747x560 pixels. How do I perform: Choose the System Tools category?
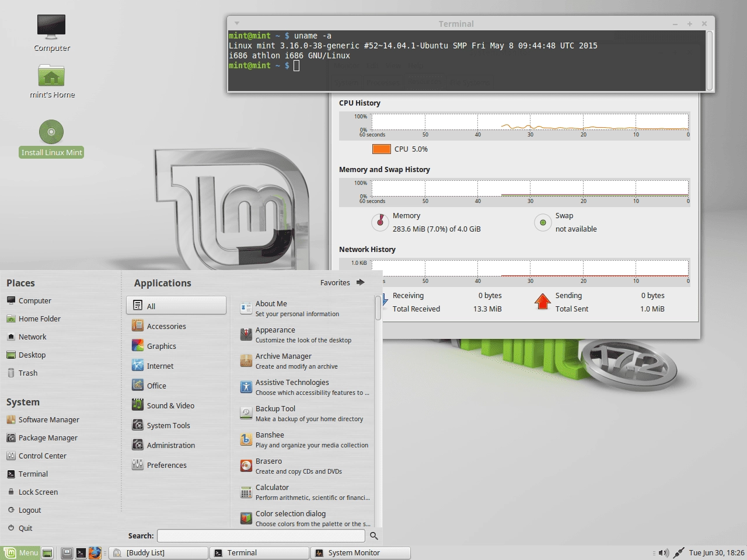[176, 425]
